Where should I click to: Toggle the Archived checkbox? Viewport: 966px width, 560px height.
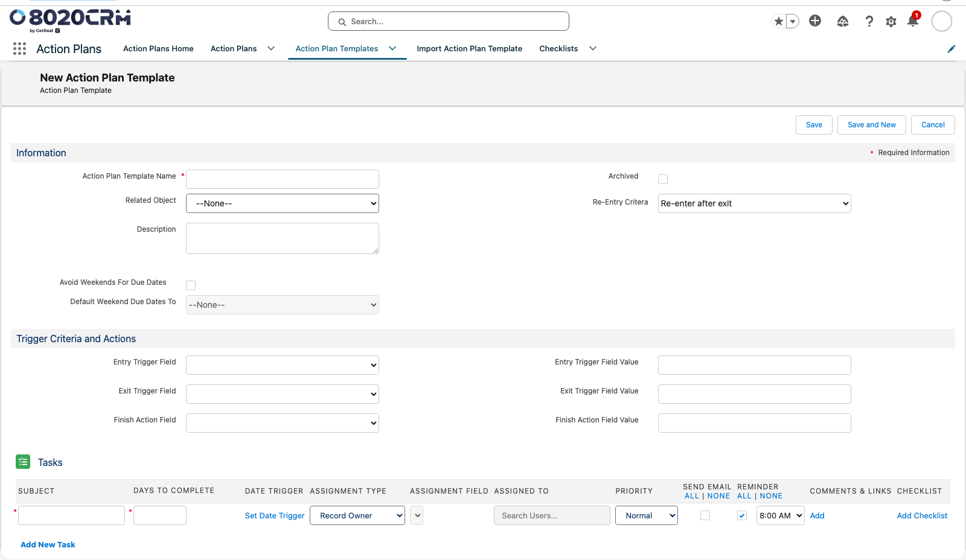663,179
